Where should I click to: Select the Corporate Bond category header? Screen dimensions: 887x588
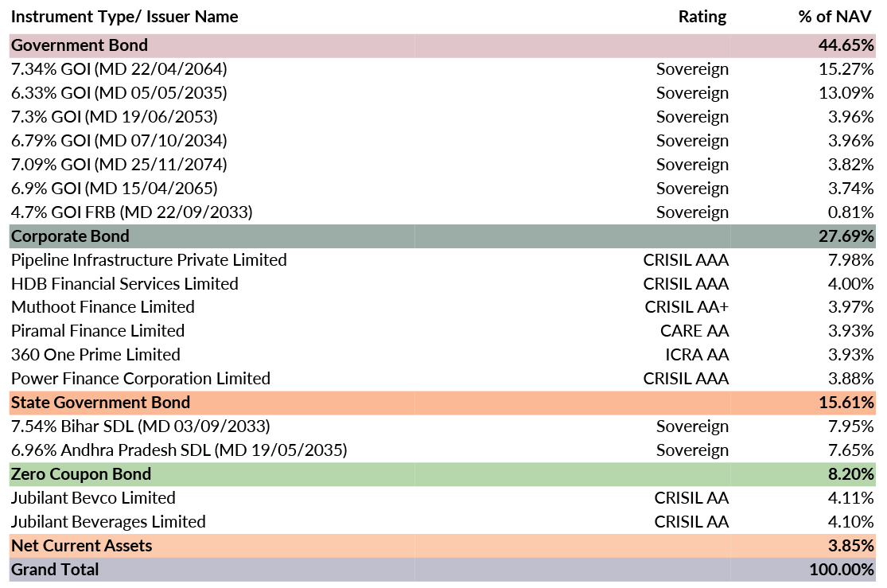[70, 236]
